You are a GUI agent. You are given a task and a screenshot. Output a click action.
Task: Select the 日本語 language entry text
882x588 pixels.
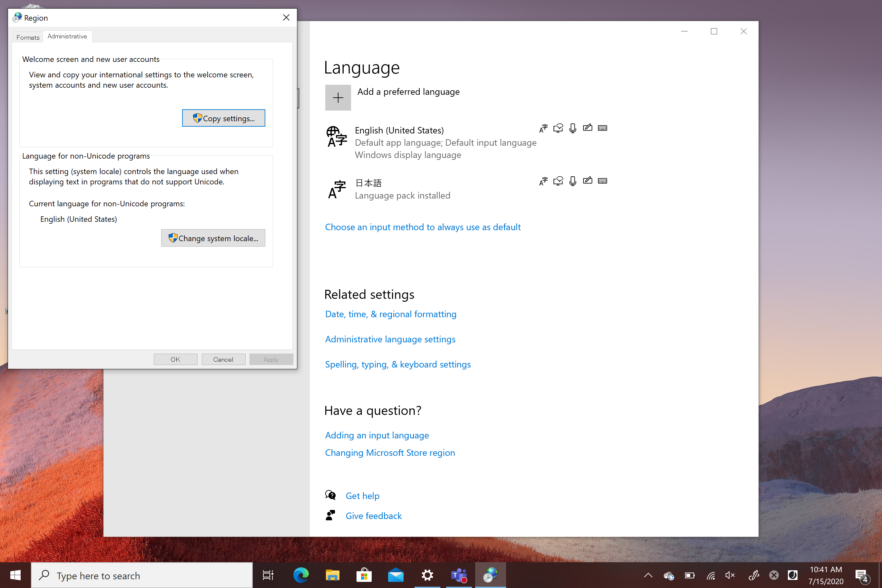pos(368,183)
